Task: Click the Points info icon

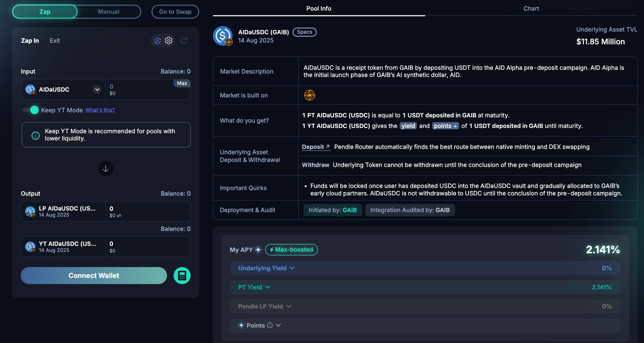Action: pos(270,325)
